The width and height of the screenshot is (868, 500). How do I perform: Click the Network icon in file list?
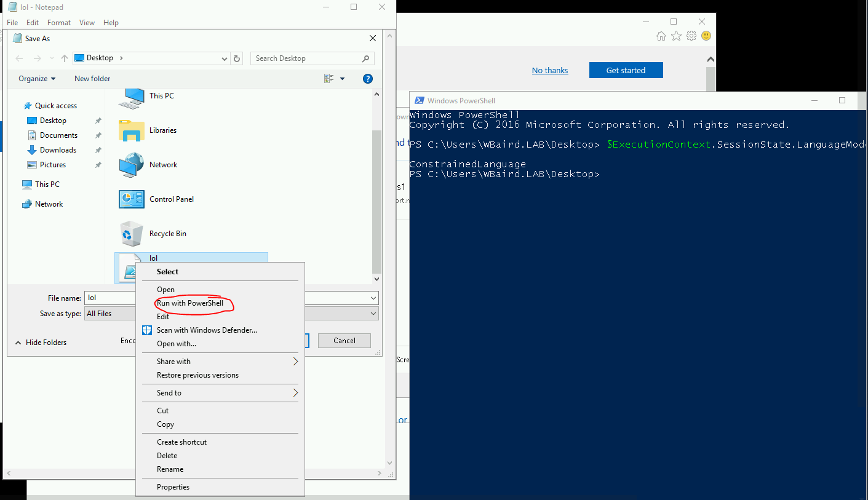131,165
